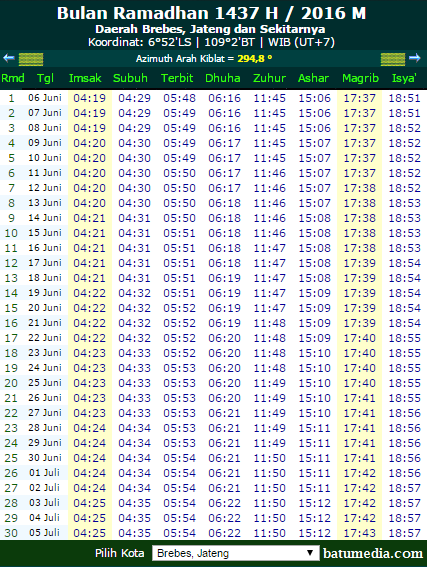Click Terbit time in the 20 Juni row
The image size is (428, 567).
pos(179,308)
